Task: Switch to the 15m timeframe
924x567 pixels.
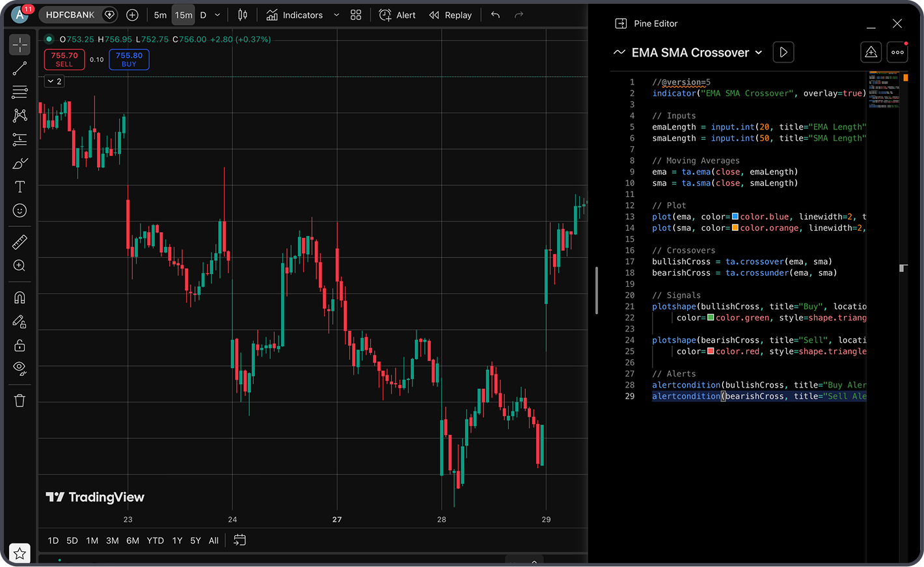Action: 183,15
